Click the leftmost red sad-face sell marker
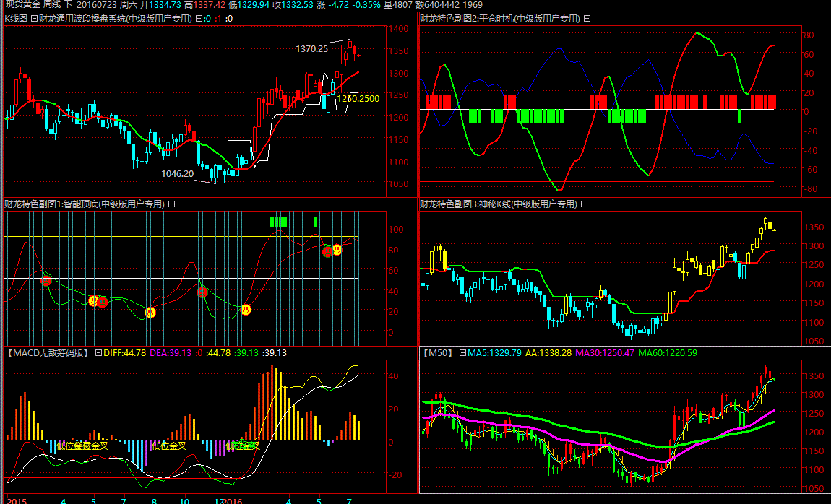831x504 pixels. [x=46, y=280]
